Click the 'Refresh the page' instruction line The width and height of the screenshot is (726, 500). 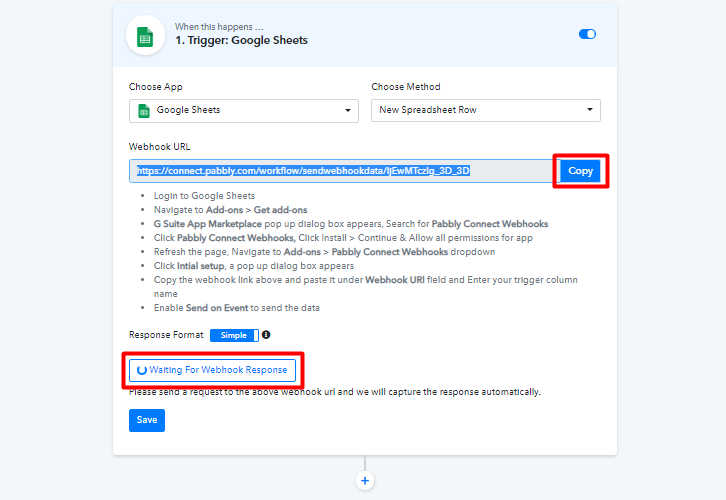click(x=325, y=252)
